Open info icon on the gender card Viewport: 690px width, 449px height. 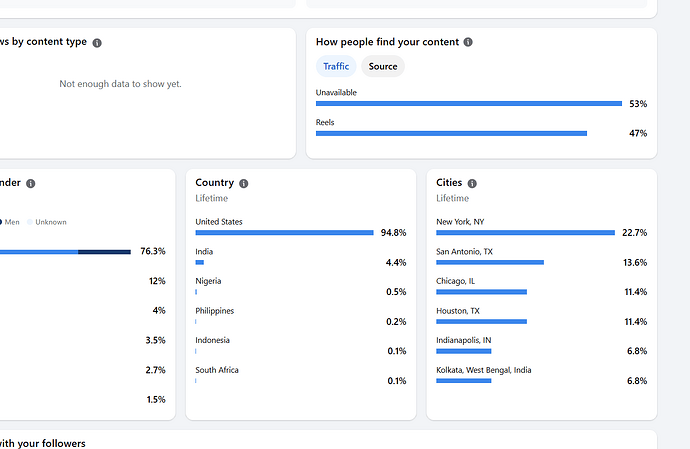coord(30,184)
